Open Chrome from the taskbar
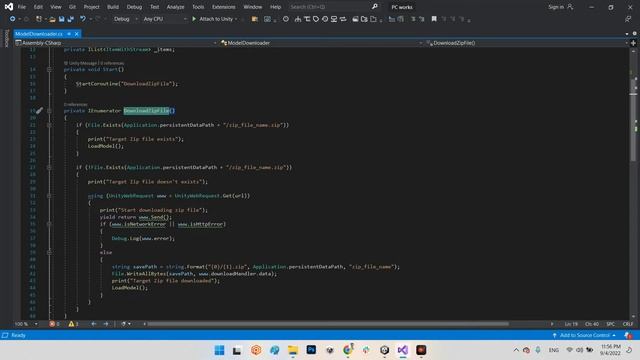Viewport: 640px width, 360px height. click(x=348, y=350)
